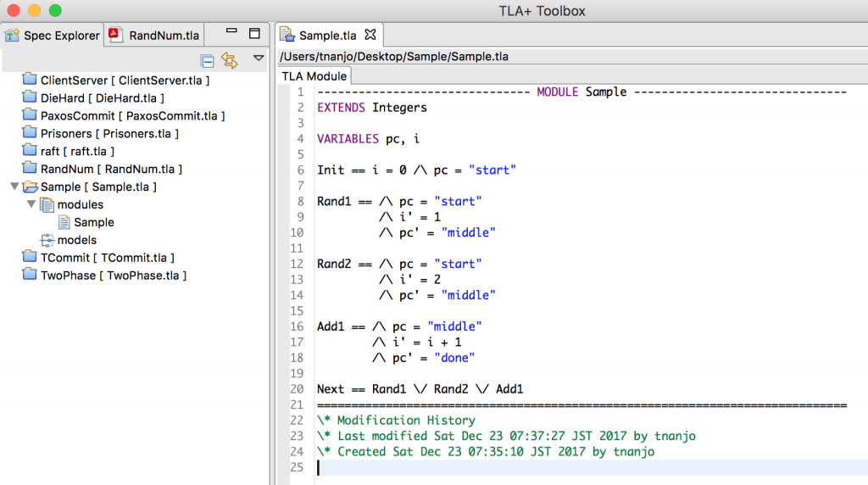Click the RandNum.tla PDF tab icon
This screenshot has height=485, width=868.
tap(115, 34)
